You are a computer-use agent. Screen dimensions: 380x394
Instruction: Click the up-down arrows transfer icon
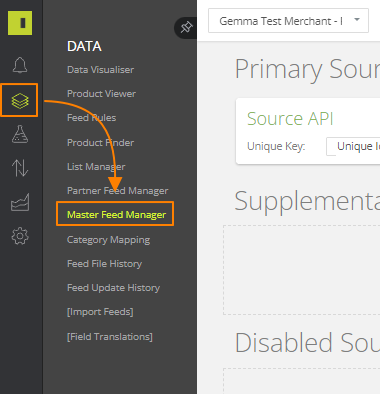pyautogui.click(x=20, y=168)
